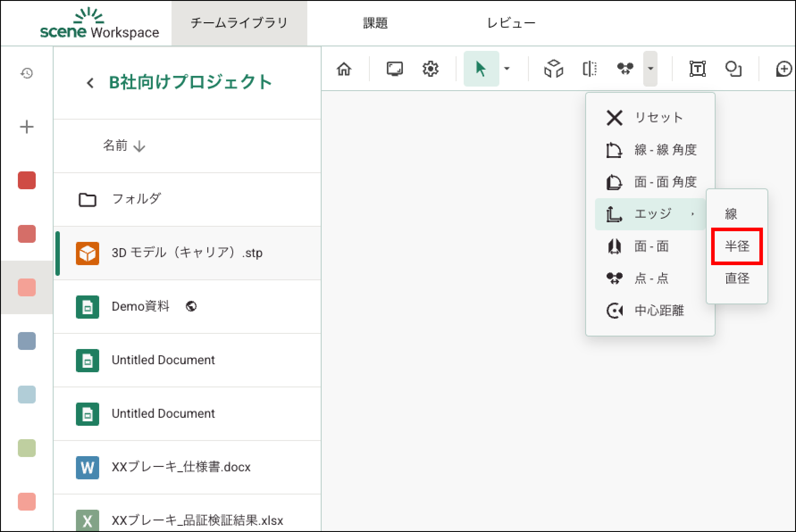Switch to the 課題 tab
796x532 pixels.
click(x=375, y=23)
